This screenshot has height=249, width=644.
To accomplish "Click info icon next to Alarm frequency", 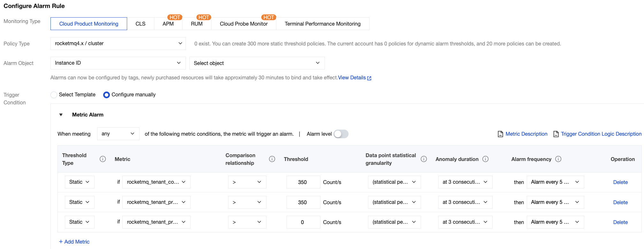I will [558, 159].
